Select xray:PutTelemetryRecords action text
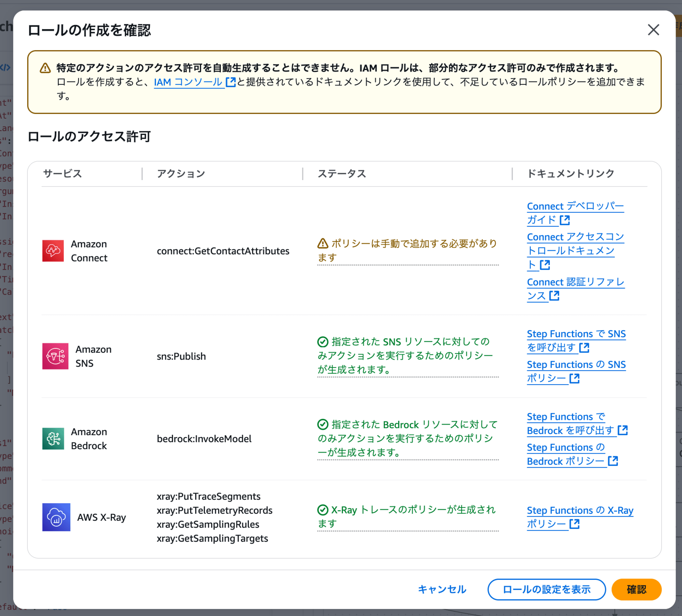The height and width of the screenshot is (616, 682). tap(214, 511)
